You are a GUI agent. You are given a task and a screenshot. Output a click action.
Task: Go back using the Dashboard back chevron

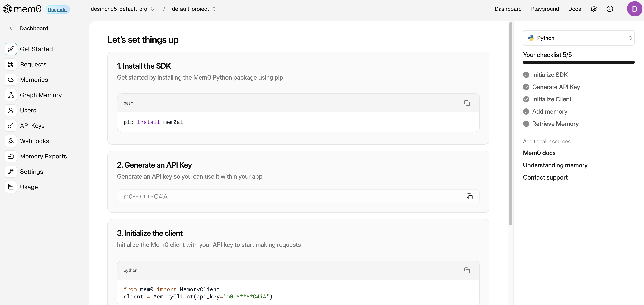pos(11,29)
